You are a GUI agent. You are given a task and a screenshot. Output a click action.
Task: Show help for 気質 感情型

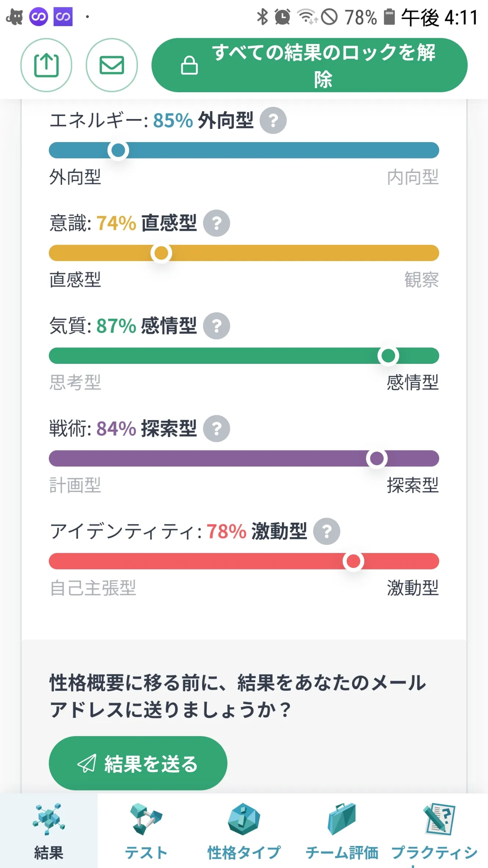click(x=217, y=326)
